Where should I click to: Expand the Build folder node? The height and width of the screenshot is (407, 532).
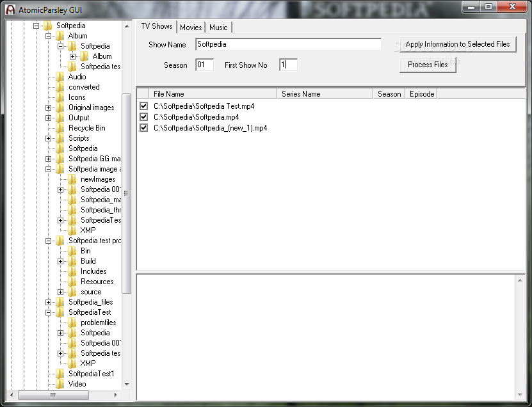pyautogui.click(x=60, y=261)
